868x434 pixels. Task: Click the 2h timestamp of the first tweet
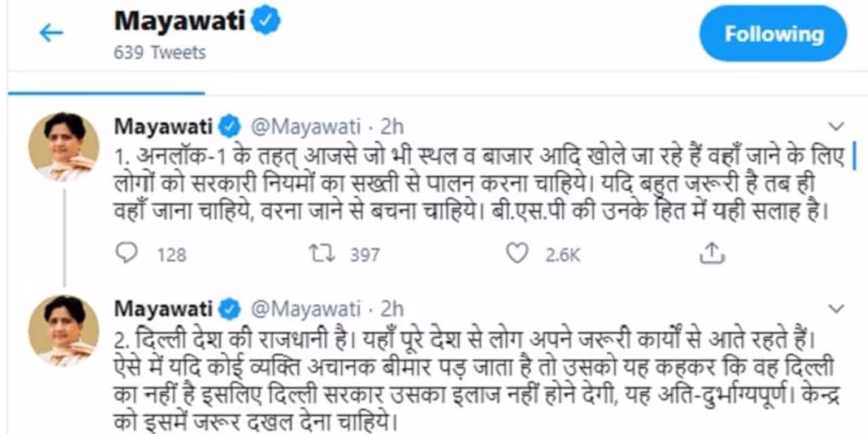391,126
